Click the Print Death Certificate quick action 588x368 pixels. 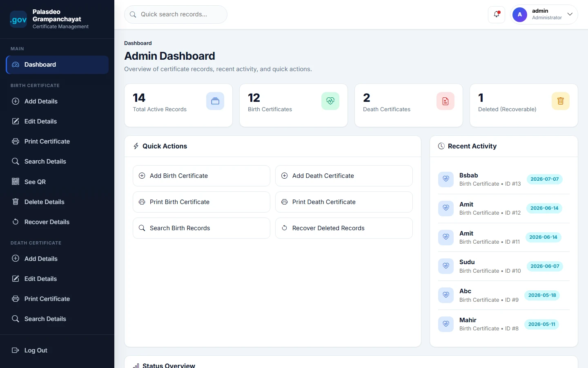pos(344,202)
